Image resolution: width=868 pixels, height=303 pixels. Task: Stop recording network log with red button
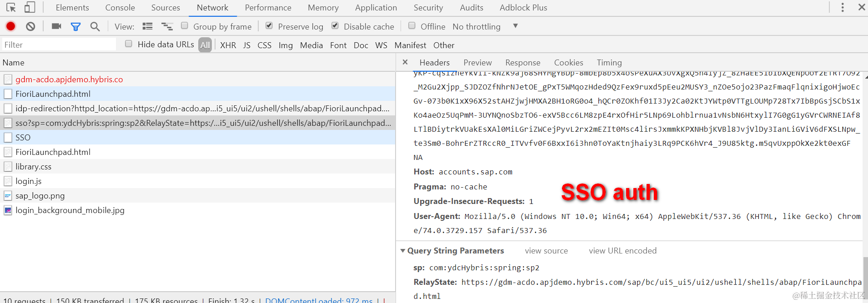(x=11, y=26)
